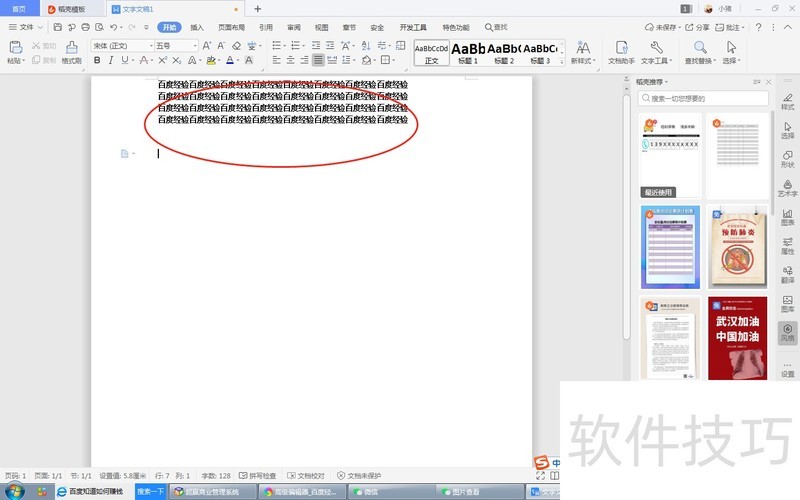
Task: Open the File (文件) menu dropdown
Action: [x=26, y=27]
